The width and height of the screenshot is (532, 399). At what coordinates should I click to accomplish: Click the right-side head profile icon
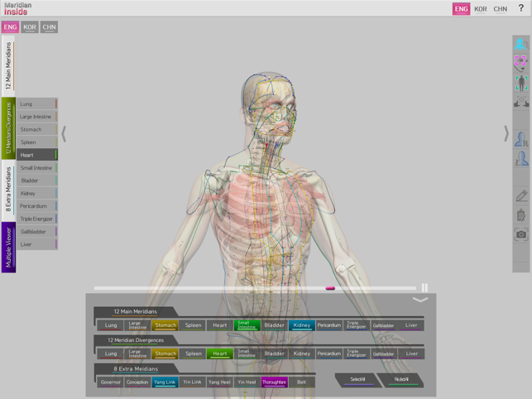521,140
